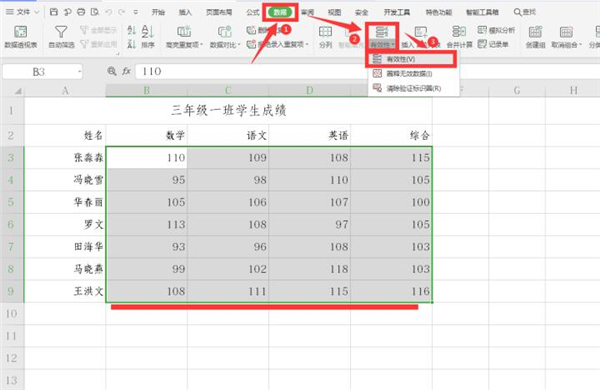Switch to the 公式 tab
This screenshot has height=390, width=600.
pos(253,12)
